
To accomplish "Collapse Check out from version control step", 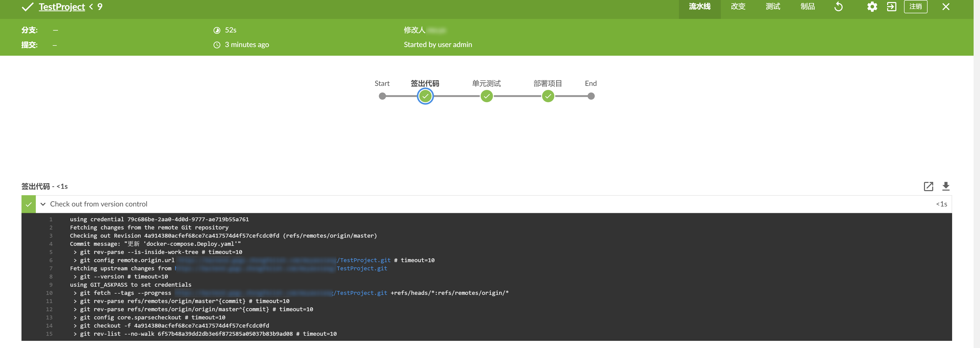I will tap(43, 204).
